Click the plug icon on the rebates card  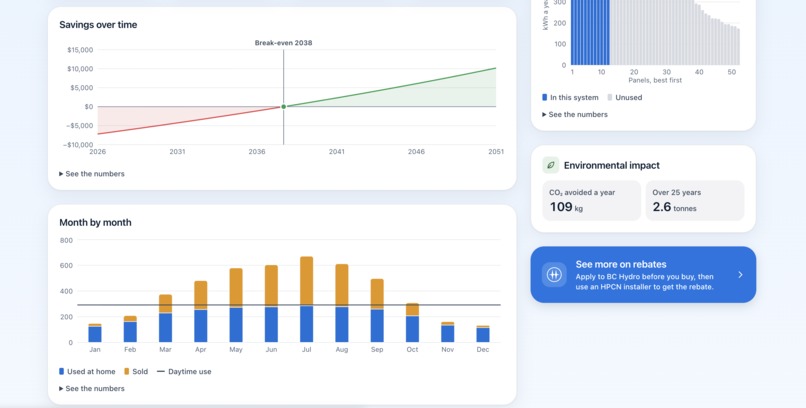tap(554, 274)
